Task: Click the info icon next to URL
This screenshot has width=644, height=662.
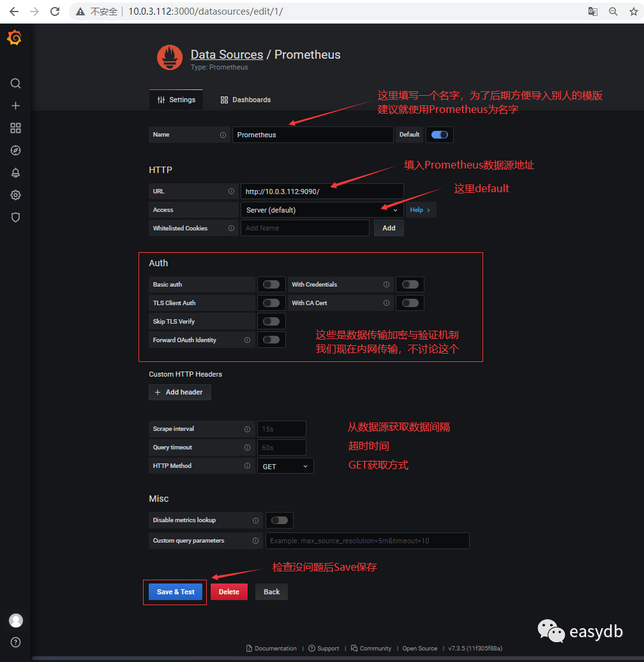Action: tap(231, 192)
